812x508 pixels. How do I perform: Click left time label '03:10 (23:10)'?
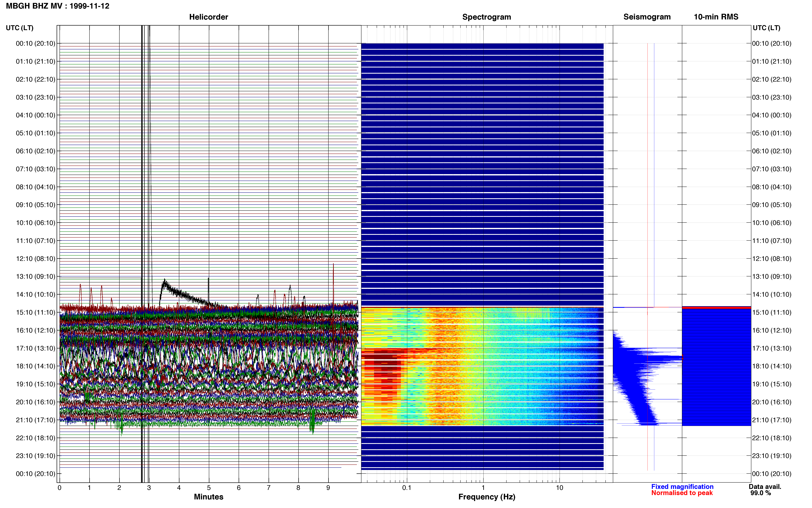click(x=36, y=97)
